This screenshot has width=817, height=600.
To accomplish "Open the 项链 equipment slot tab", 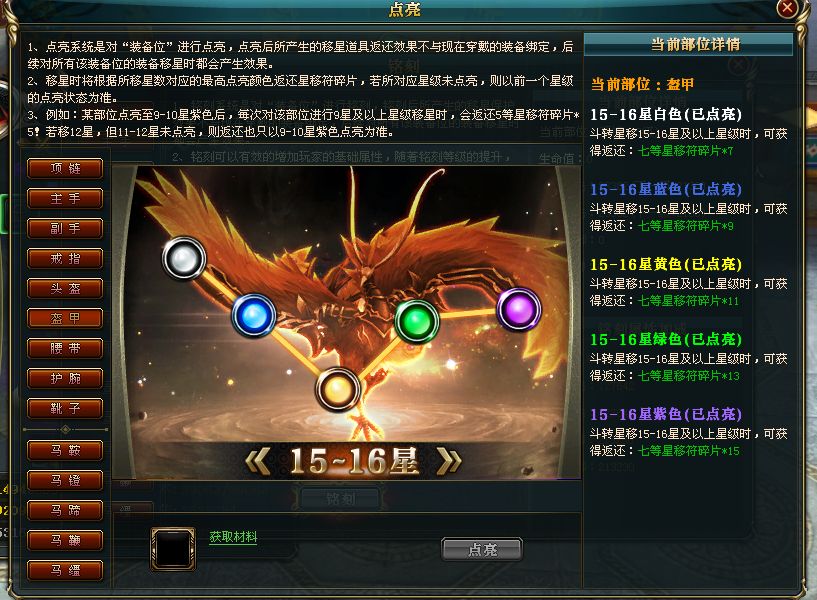I will (x=65, y=169).
